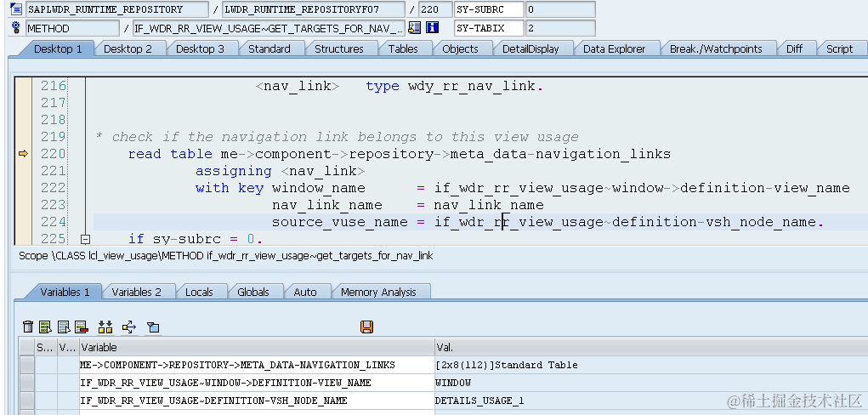Click the save diskette icon in variables toolbar
868x415 pixels.
tap(366, 327)
